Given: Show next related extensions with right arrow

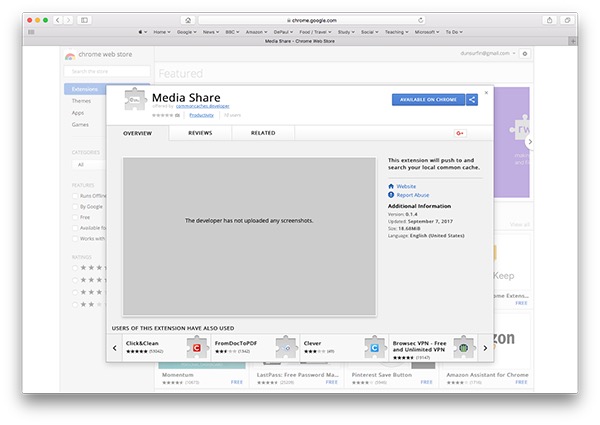Looking at the screenshot, I should coord(486,347).
